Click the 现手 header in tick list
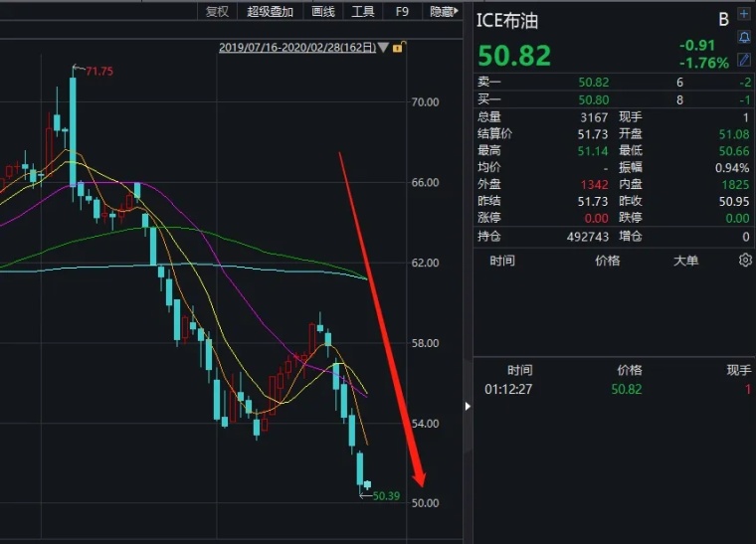Viewport: 756px width, 544px height. point(739,370)
